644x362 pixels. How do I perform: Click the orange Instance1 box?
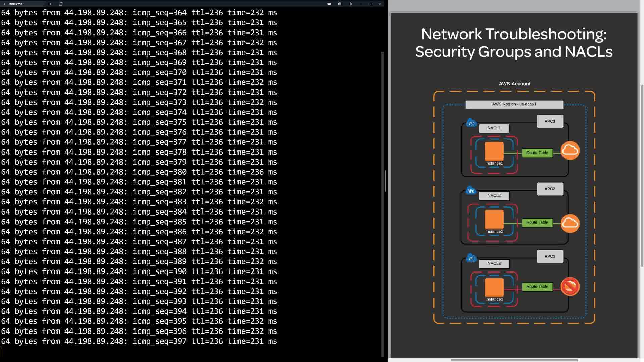(x=494, y=151)
